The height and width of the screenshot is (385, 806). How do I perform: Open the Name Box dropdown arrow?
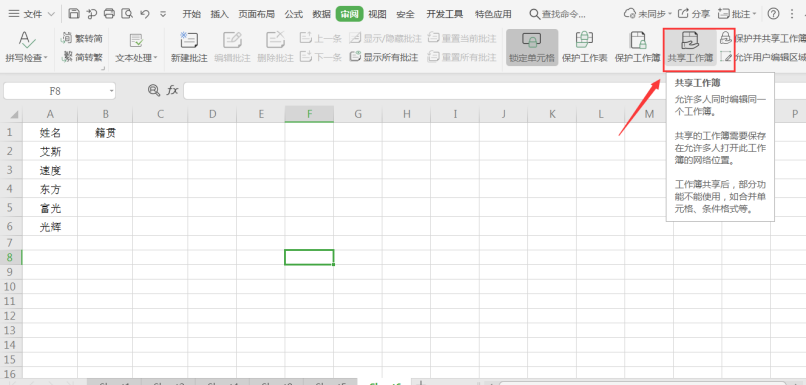(x=112, y=91)
